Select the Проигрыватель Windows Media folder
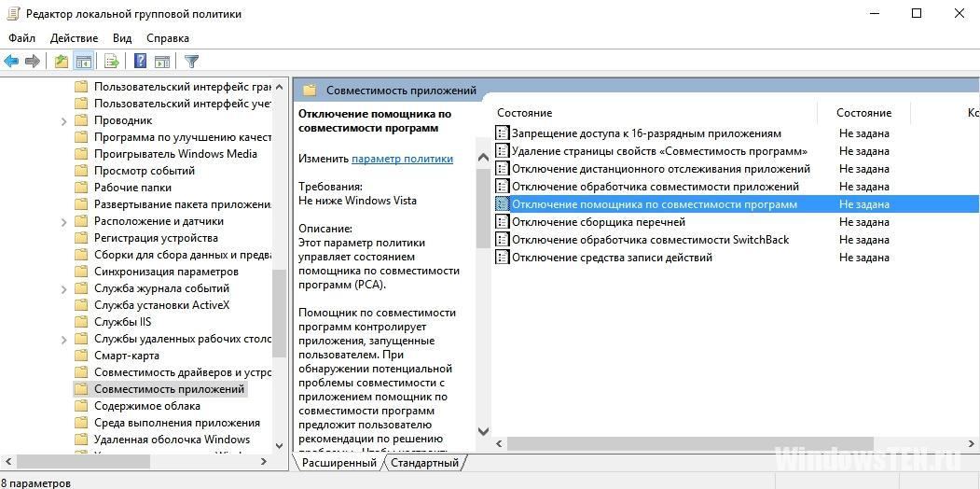 pyautogui.click(x=175, y=154)
